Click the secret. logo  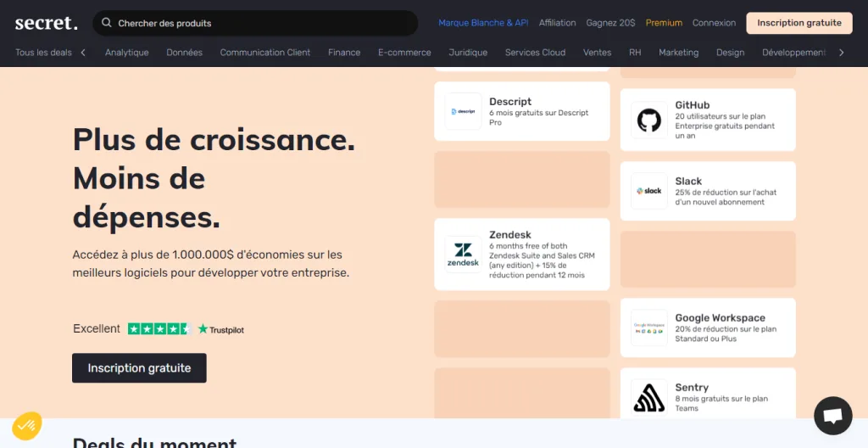tap(47, 23)
